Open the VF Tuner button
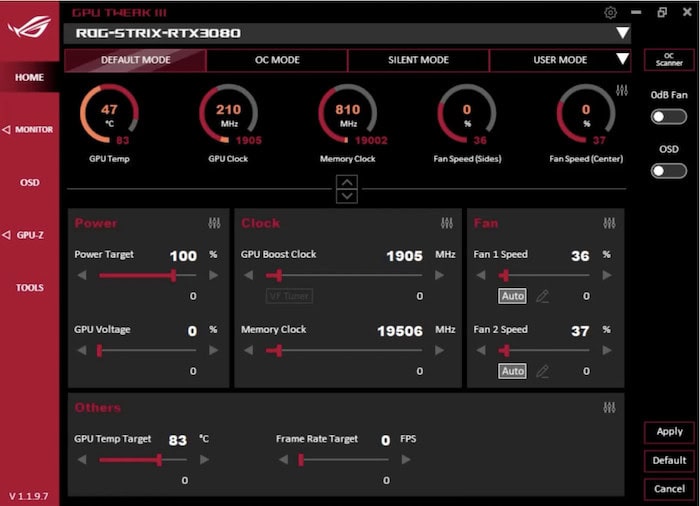700x506 pixels. coord(289,296)
